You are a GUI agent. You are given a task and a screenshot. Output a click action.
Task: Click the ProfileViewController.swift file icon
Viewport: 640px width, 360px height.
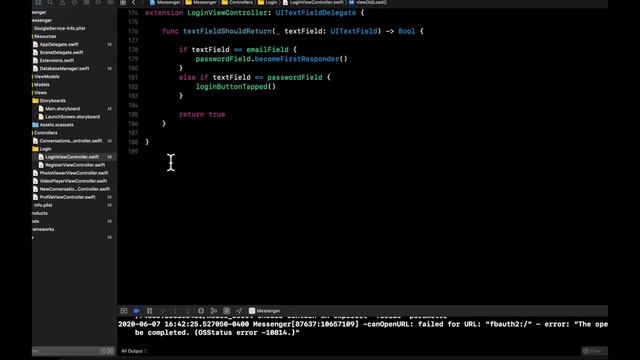coord(36,197)
